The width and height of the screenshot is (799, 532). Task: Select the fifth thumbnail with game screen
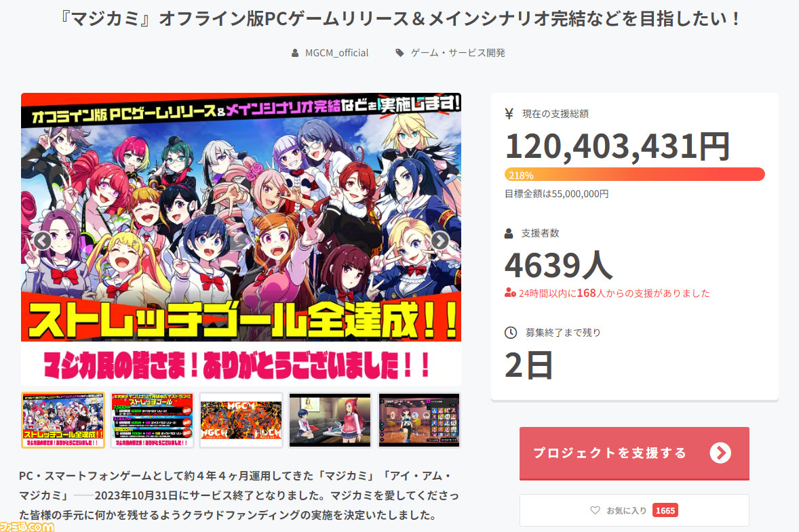[419, 420]
